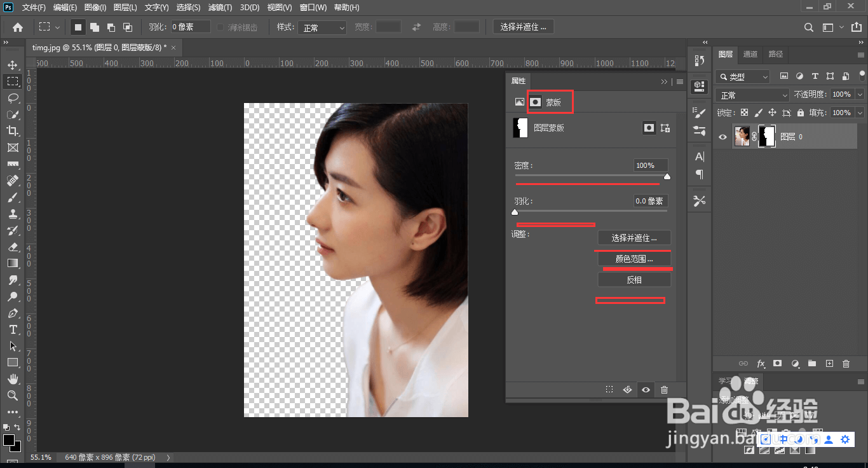Click the 颜色范围... button
Viewport: 868px width, 468px height.
[634, 259]
